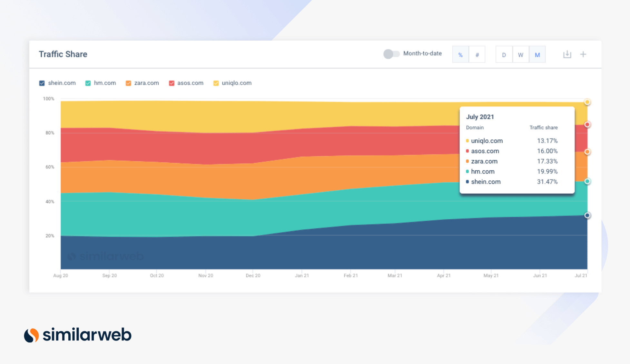Uncheck hm.com in the legend
The image size is (630, 364).
88,83
